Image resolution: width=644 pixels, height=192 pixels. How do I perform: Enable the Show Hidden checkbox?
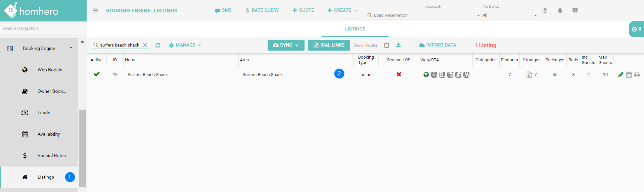(386, 45)
